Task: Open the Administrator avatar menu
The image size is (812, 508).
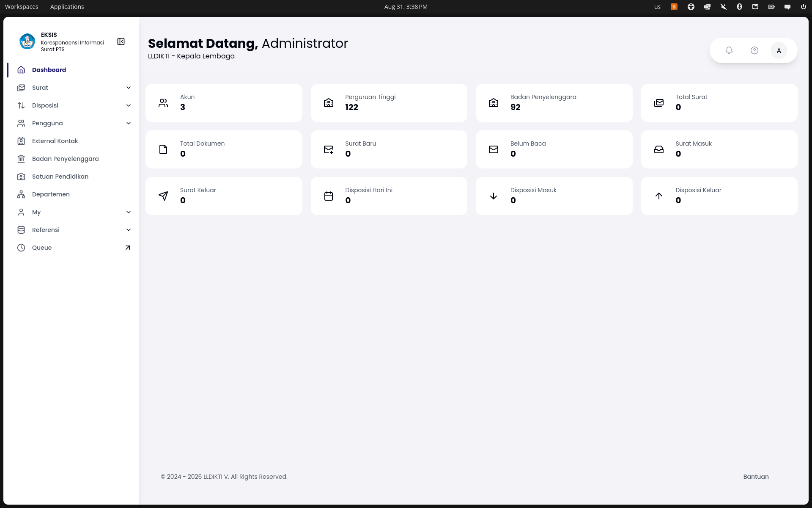Action: (x=779, y=50)
